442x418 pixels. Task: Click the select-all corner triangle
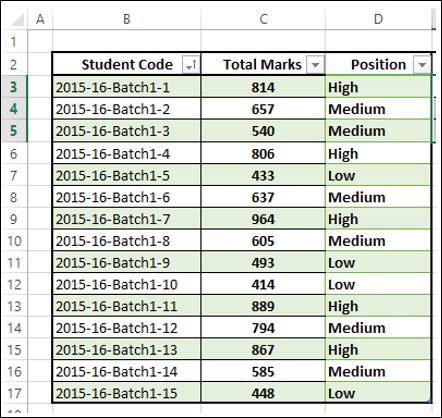tap(17, 19)
